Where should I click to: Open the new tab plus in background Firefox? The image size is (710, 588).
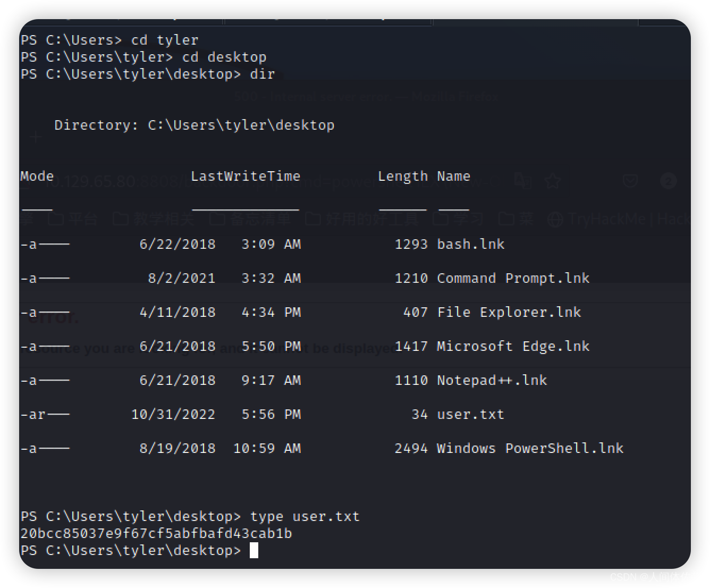click(x=36, y=138)
